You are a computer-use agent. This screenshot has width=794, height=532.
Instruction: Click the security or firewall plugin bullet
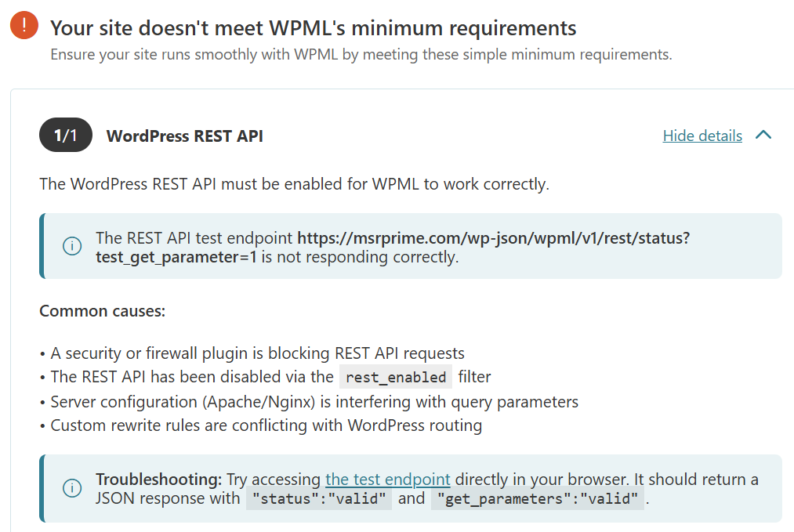(257, 353)
